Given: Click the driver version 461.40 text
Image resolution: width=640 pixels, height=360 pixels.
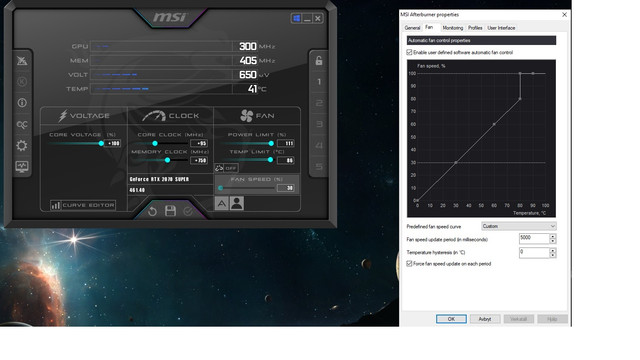Looking at the screenshot, I should 137,190.
